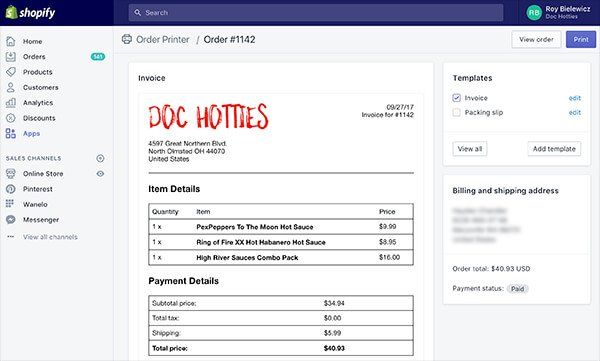Screen dimensions: 600x361
Task: Click the Order Printer printer icon
Action: coord(127,39)
